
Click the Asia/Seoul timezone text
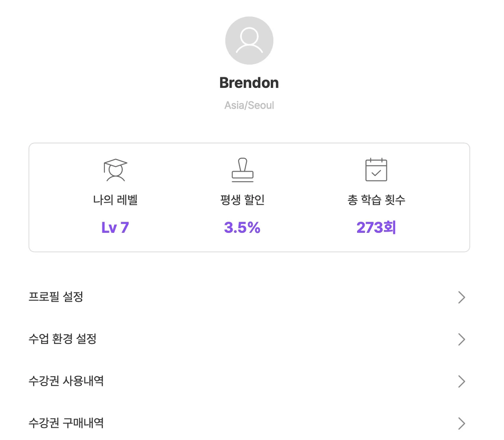[249, 105]
